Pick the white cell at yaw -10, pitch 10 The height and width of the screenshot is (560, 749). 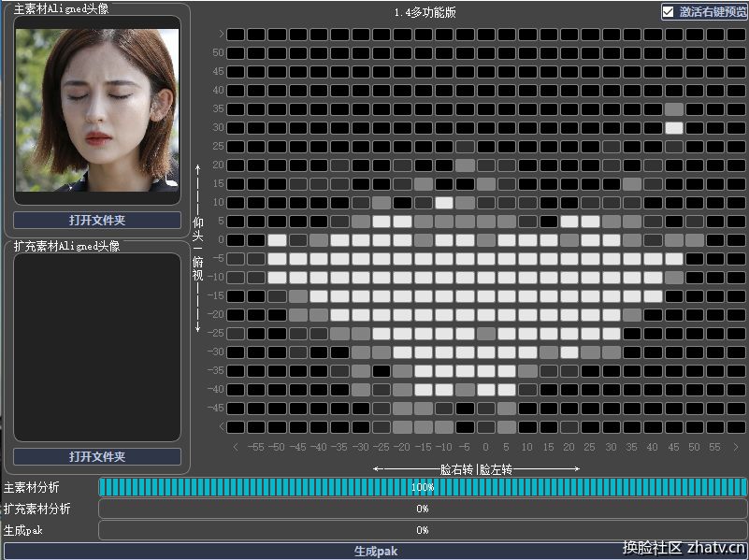point(444,203)
